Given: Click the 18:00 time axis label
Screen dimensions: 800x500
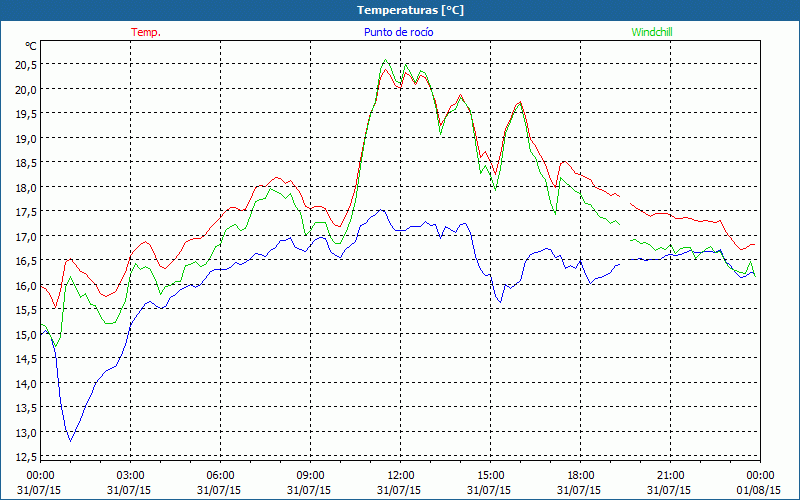Looking at the screenshot, I should coord(581,475).
